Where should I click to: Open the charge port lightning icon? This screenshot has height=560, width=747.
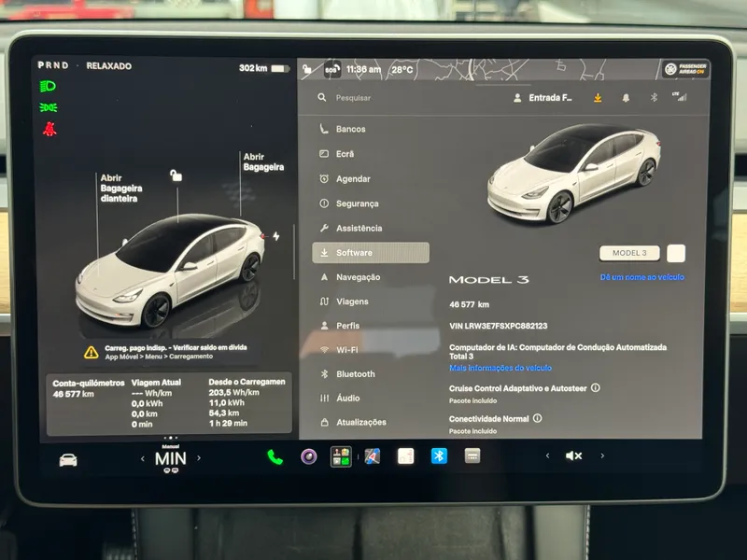(x=275, y=236)
